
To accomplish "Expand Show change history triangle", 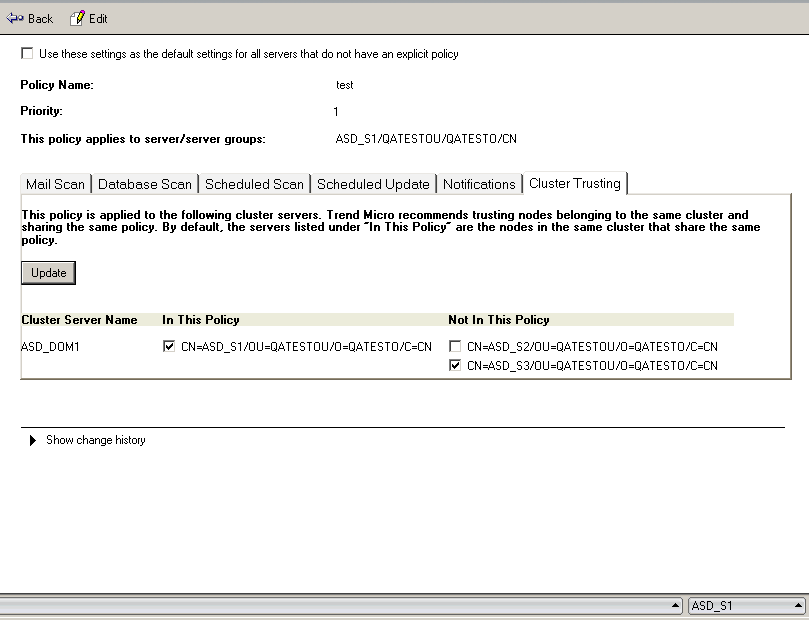I will (x=33, y=440).
